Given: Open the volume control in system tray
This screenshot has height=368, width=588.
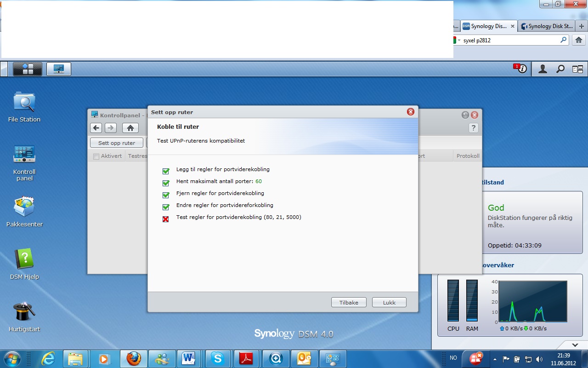Looking at the screenshot, I should (539, 359).
